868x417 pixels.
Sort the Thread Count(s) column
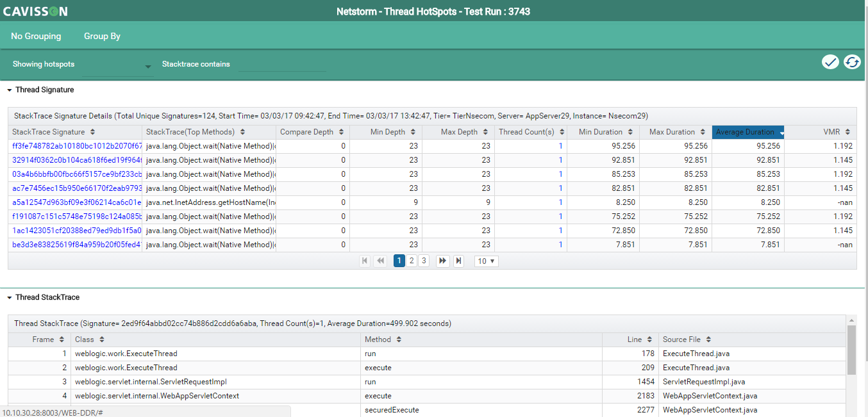point(562,132)
